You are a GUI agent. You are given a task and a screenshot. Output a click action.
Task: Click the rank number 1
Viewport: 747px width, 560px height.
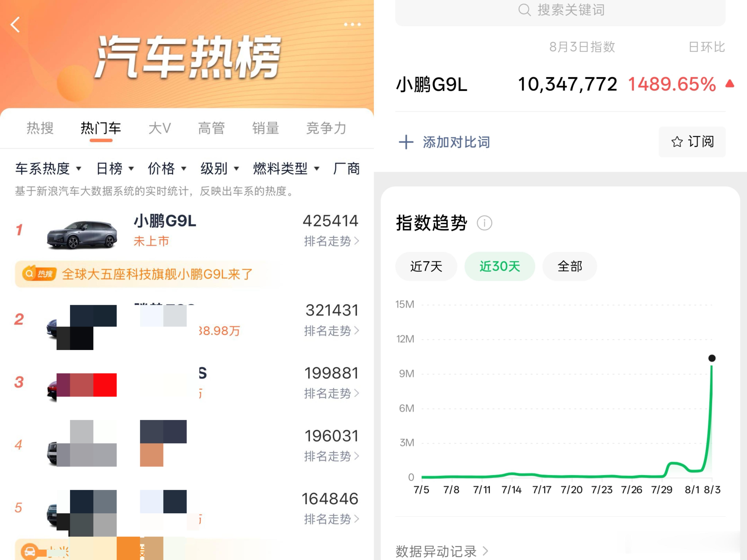19,230
